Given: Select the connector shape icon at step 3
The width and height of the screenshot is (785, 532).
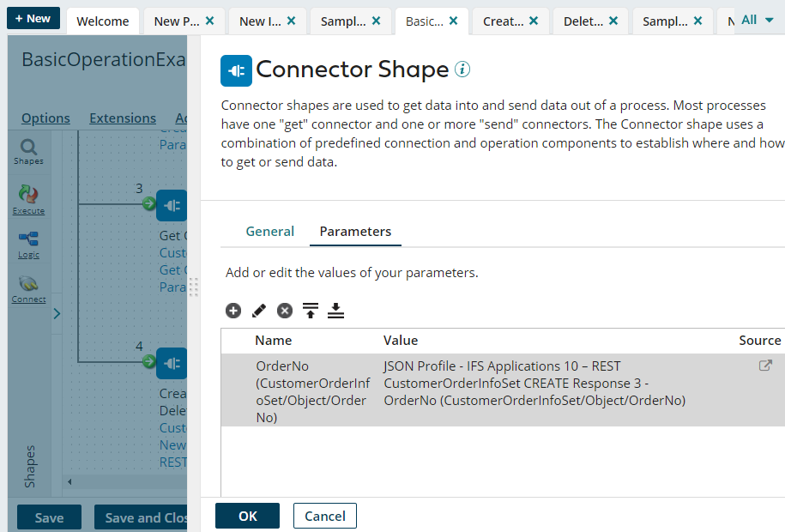Looking at the screenshot, I should pyautogui.click(x=171, y=205).
